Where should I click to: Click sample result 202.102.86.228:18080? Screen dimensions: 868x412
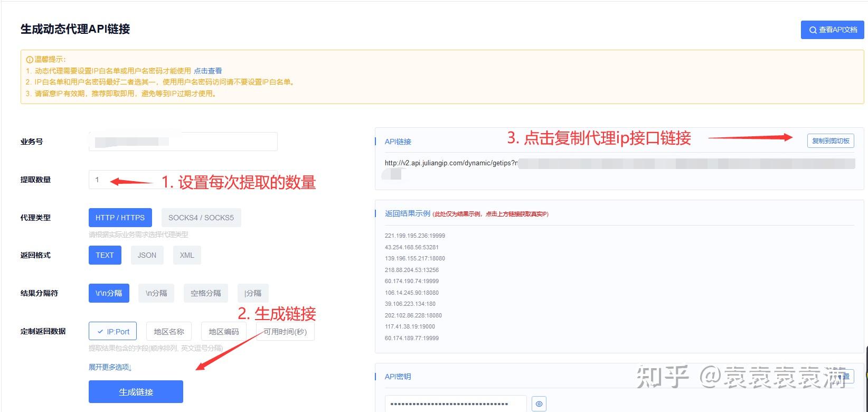coord(413,315)
